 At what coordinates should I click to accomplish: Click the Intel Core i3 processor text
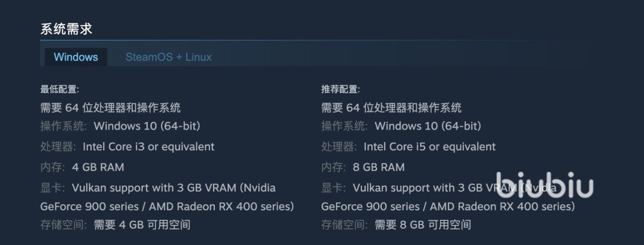[x=148, y=147]
